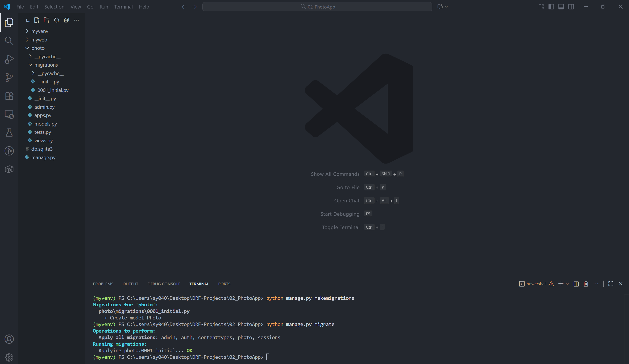Open models.py file
This screenshot has width=629, height=364.
point(45,124)
